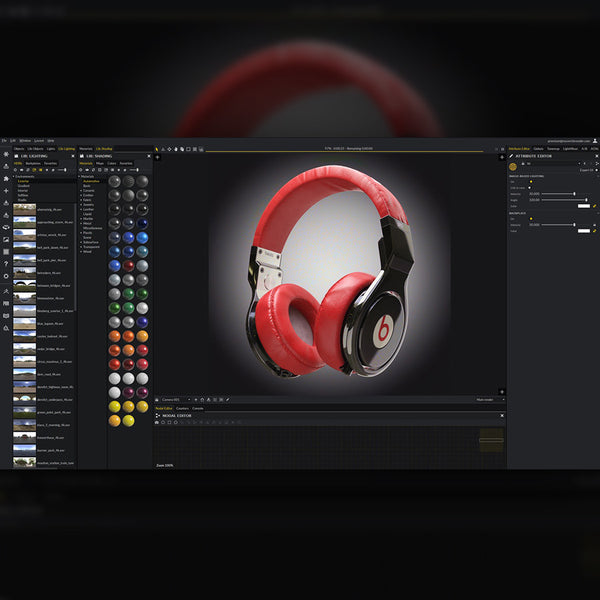The image size is (600, 600).
Task: Click the user account icon at top right
Action: [x=595, y=141]
